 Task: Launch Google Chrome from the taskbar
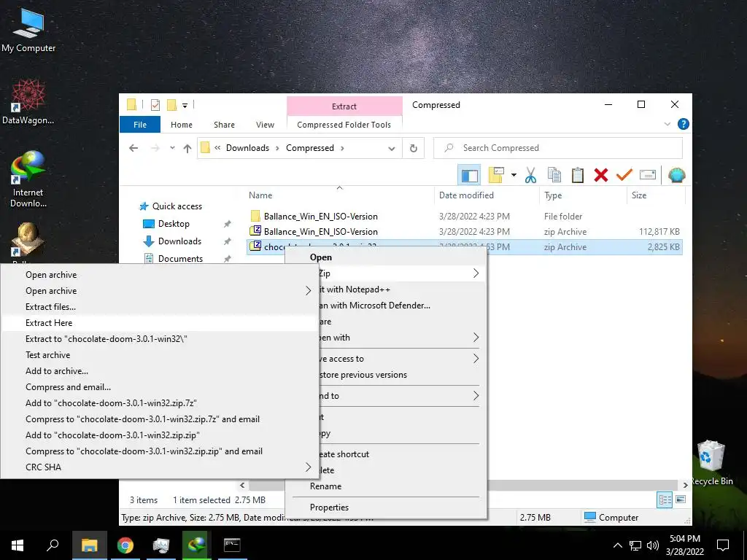[125, 545]
